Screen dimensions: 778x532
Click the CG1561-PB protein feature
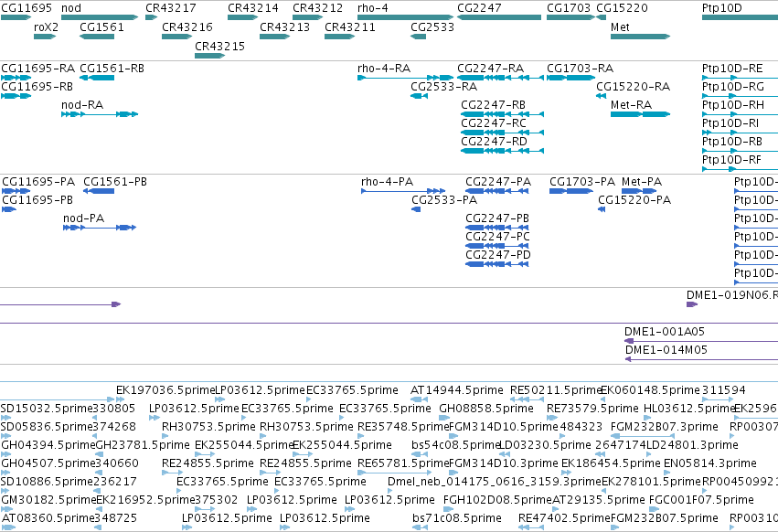click(99, 191)
